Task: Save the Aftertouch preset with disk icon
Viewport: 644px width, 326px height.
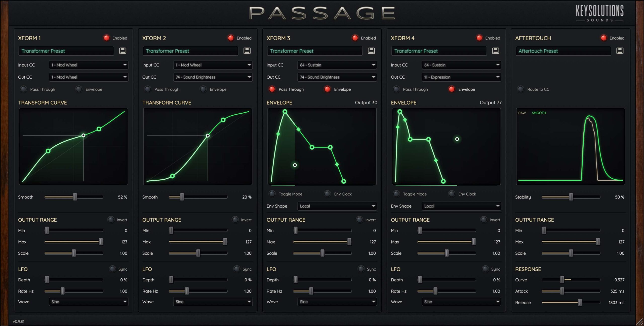Action: (620, 51)
